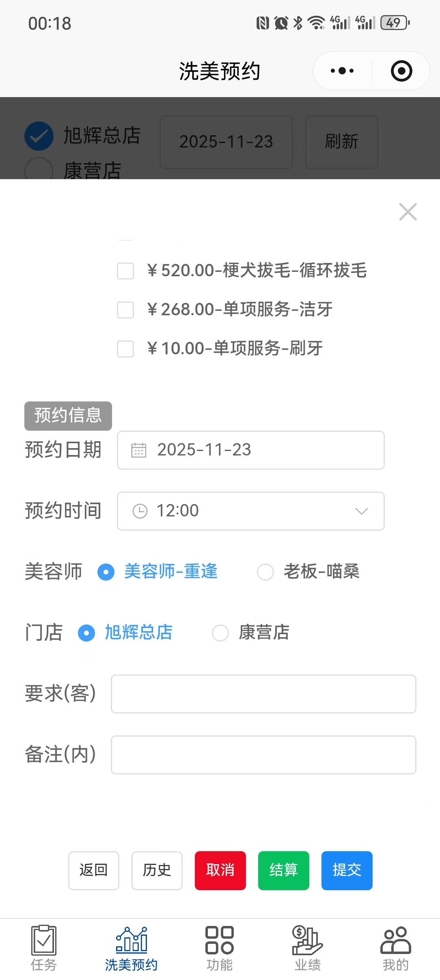Expand the 预约时间 dropdown arrow
Viewport: 440px width, 980px height.
pyautogui.click(x=361, y=511)
